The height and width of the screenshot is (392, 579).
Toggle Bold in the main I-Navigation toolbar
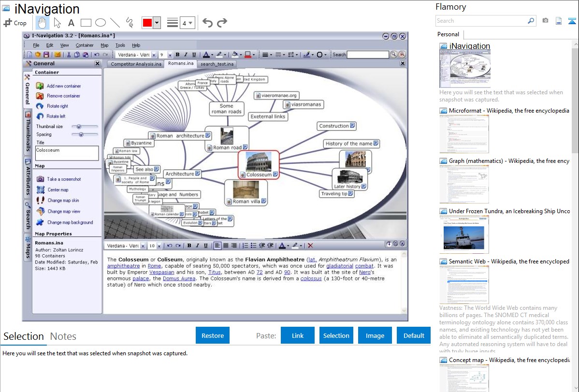tap(177, 55)
